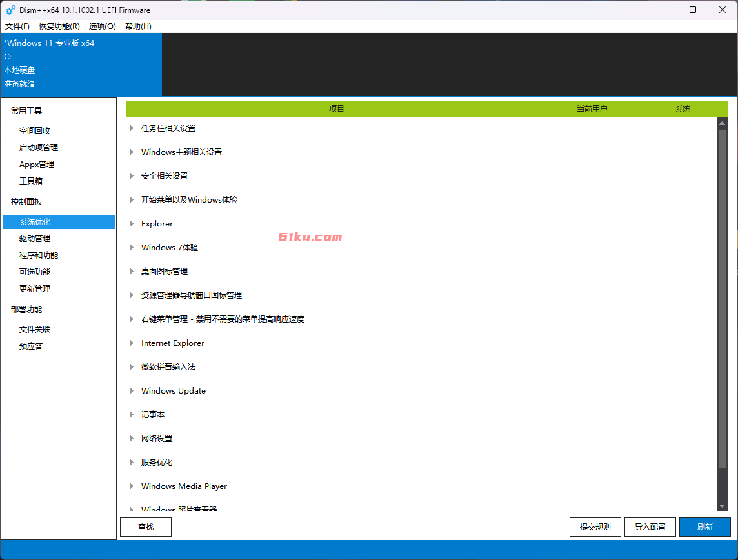
Task: Minimize the Dism++ window
Action: [x=664, y=10]
